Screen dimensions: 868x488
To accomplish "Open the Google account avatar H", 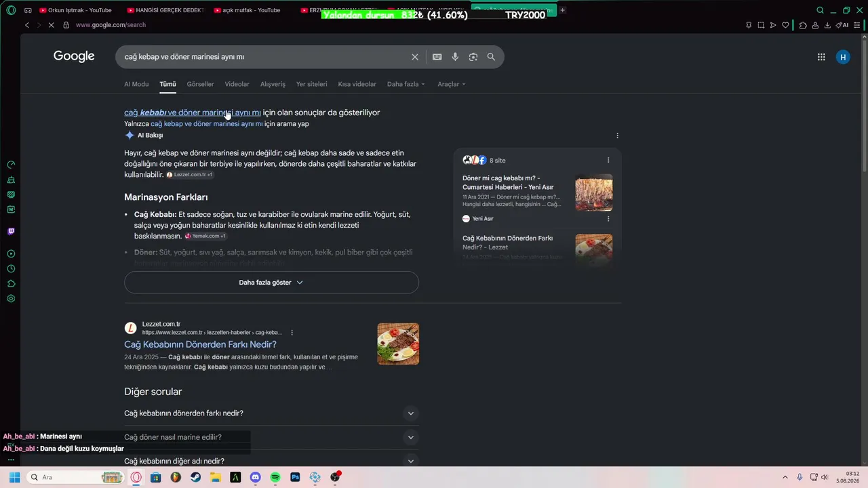I will pyautogui.click(x=843, y=57).
